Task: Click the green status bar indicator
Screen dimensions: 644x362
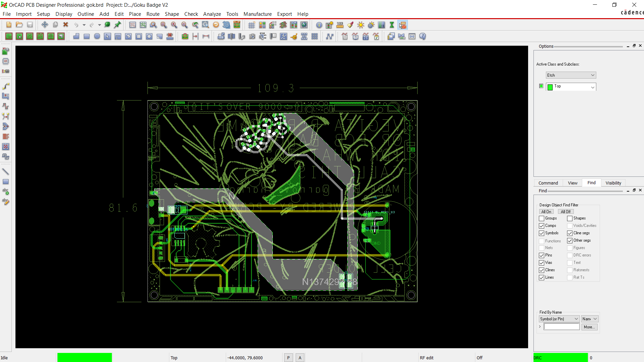Action: point(85,358)
